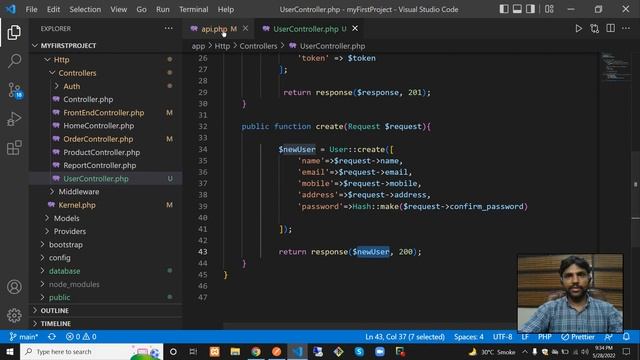Expand the TIMELINE section

[106, 324]
